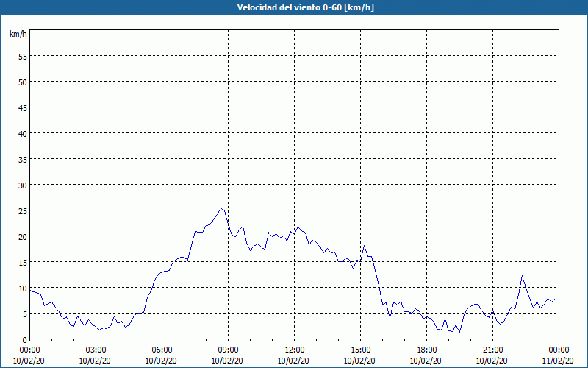Click the evening spike on the line after 22:00
Screen dimensions: 588x368
(x=522, y=276)
